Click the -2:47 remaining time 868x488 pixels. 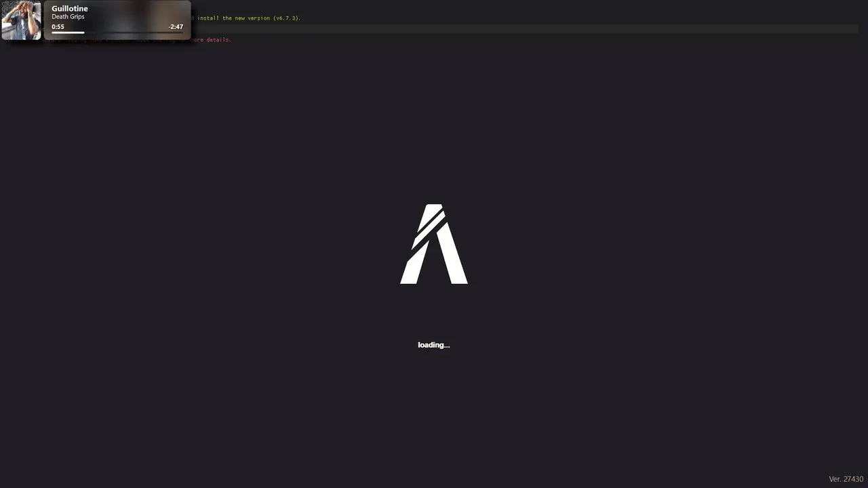(x=176, y=27)
